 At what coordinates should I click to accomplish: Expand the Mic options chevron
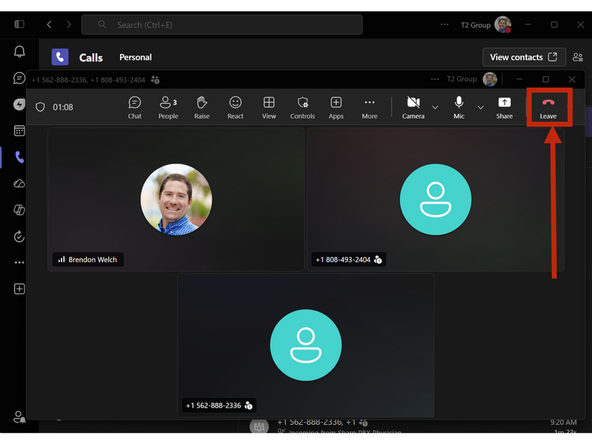480,108
